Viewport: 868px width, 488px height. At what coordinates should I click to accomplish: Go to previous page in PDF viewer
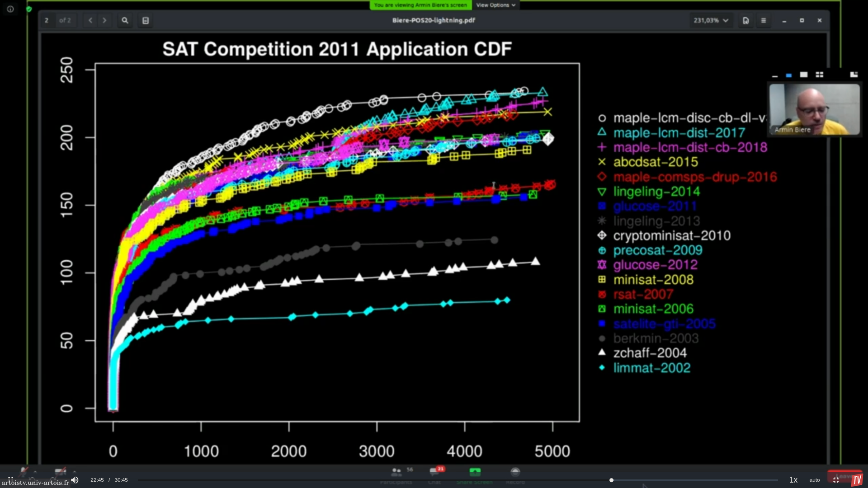(90, 20)
